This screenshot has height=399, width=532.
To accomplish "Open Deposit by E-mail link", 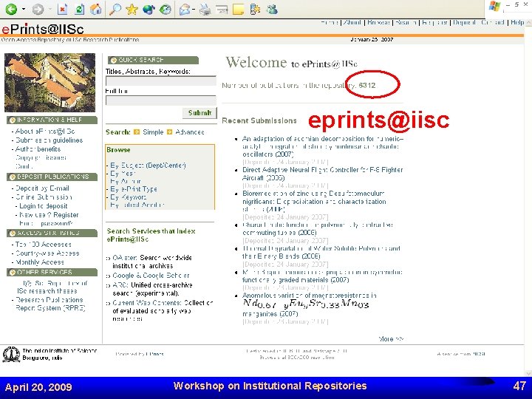I will (x=42, y=188).
